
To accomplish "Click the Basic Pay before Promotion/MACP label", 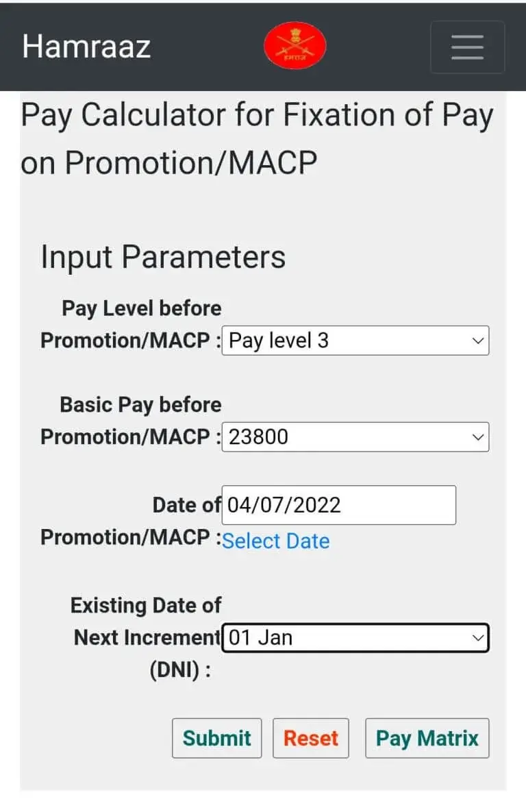I will [131, 421].
